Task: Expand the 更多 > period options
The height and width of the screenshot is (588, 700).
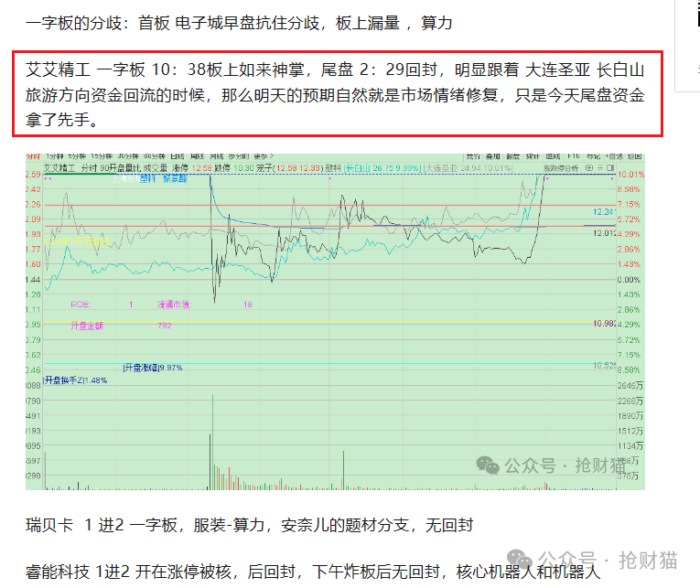Action: coord(264,156)
